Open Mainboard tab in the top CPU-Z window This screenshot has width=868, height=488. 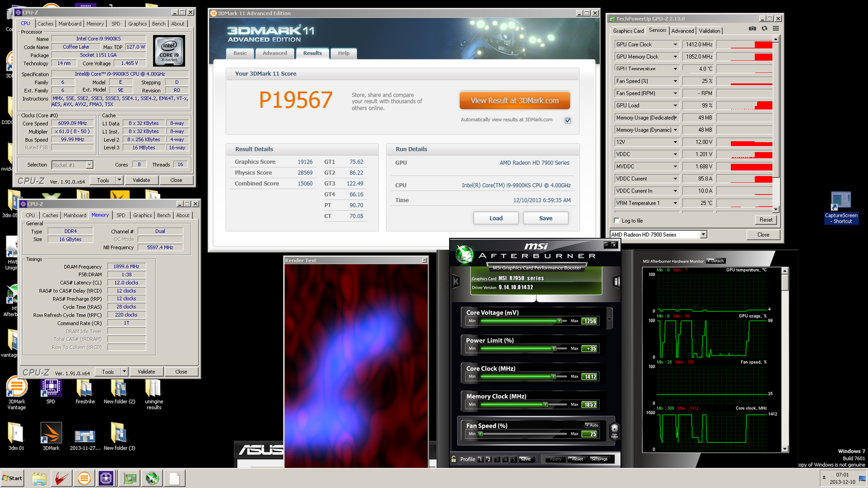[x=70, y=23]
